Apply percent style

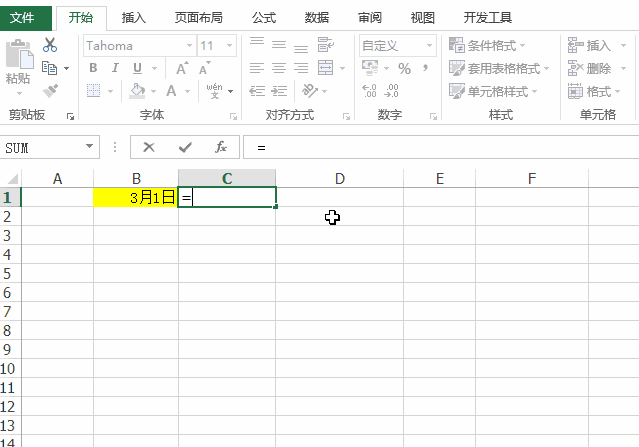(x=404, y=68)
